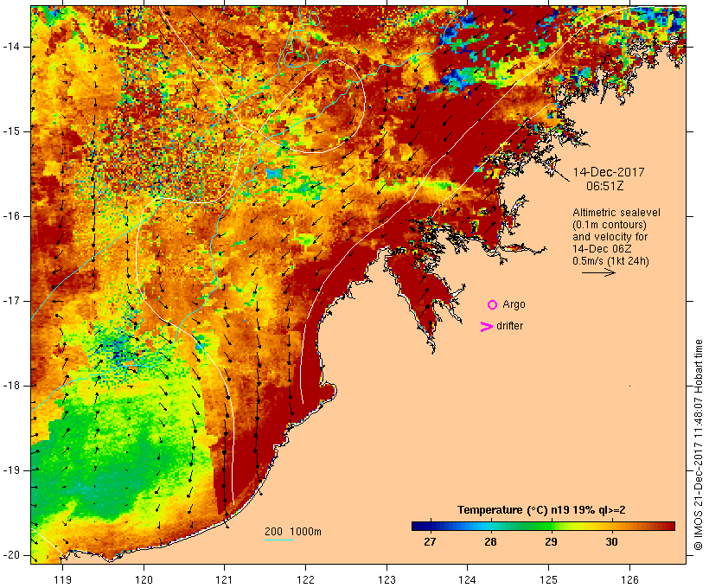Click dark red end of temperature color bar
Screen dimensions: 709x588
click(670, 526)
